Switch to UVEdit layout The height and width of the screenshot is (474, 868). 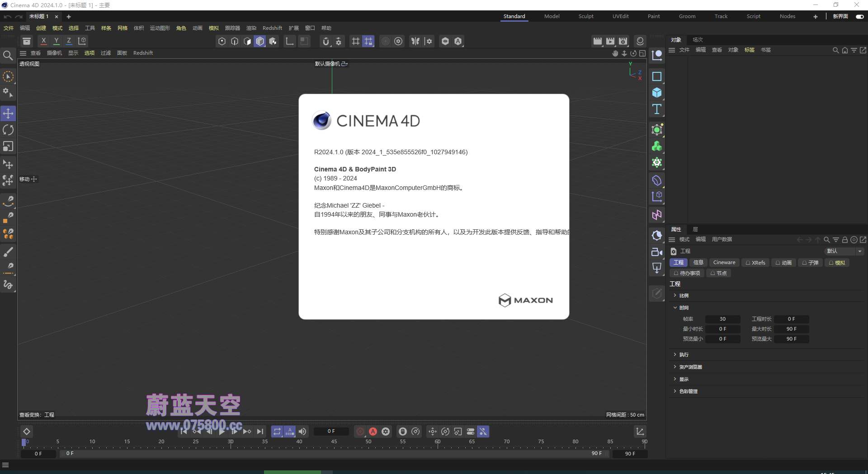(620, 16)
